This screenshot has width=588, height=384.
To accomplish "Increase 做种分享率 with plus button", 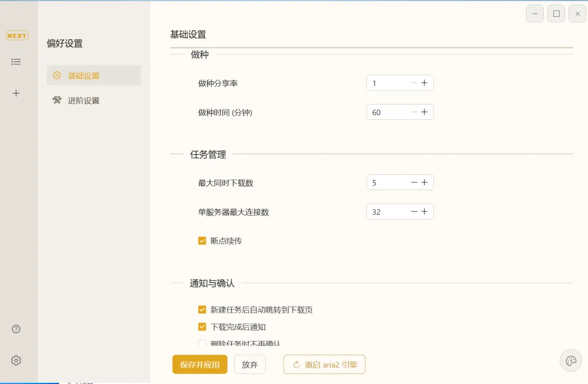I will (425, 83).
